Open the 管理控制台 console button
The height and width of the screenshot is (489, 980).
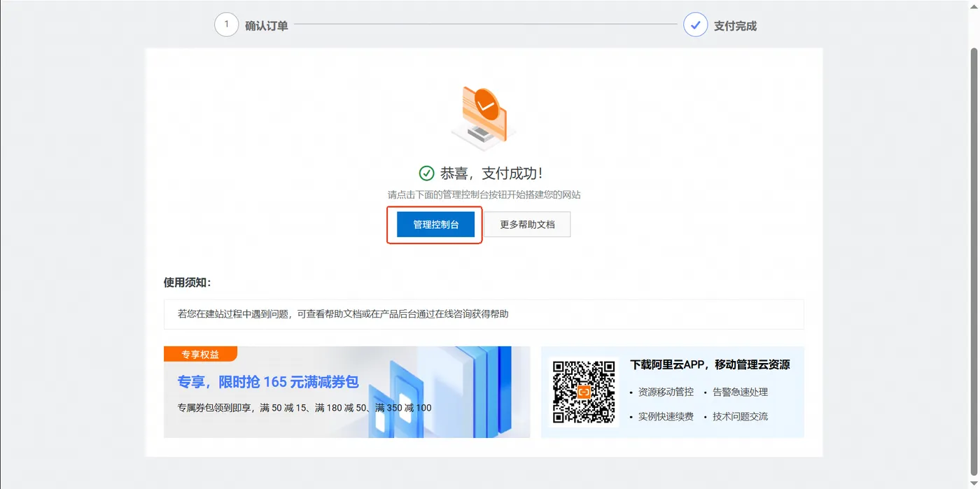(435, 224)
